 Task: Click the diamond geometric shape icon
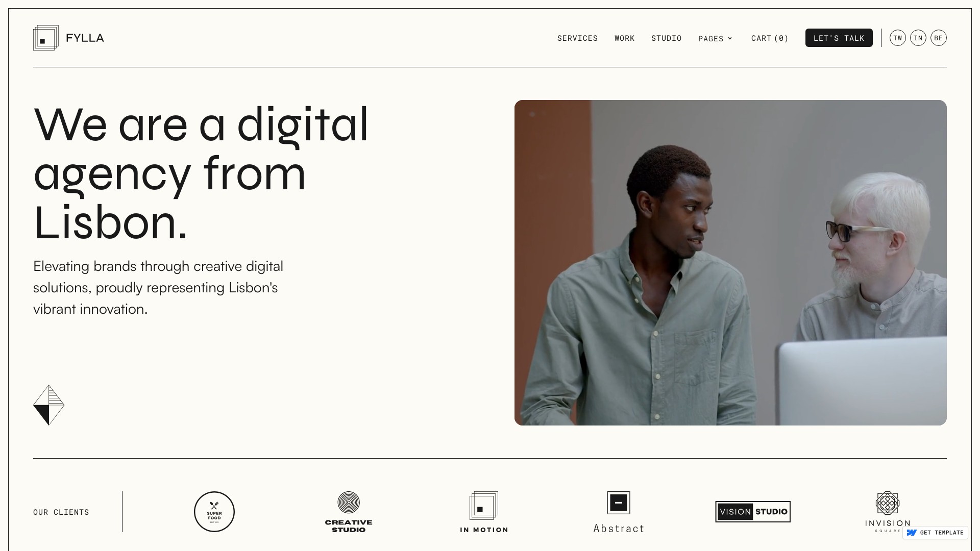coord(48,405)
